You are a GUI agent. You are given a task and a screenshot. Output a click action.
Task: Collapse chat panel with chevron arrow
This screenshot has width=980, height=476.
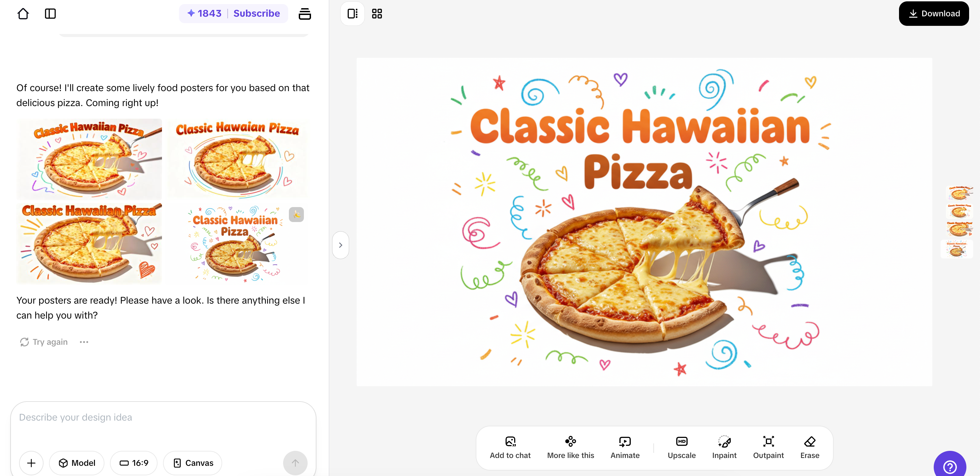[341, 245]
